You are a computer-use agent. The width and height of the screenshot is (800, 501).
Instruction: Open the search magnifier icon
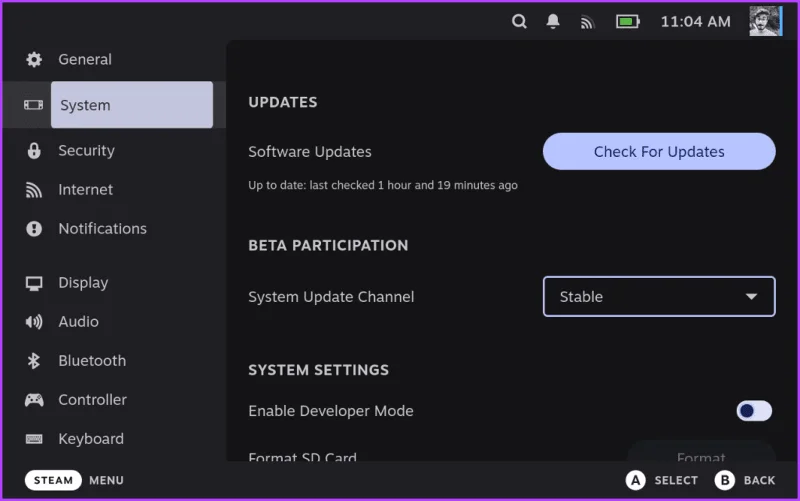click(x=519, y=21)
